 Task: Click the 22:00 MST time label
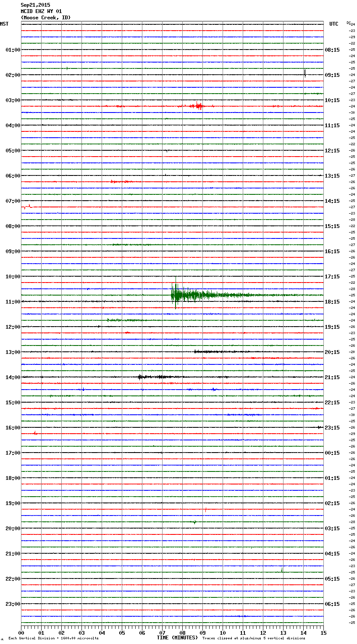click(x=13, y=579)
